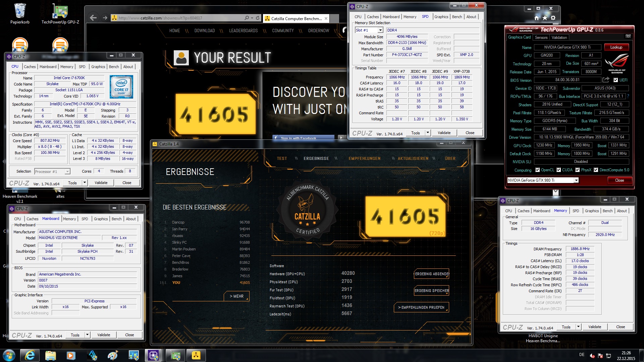The width and height of the screenshot is (644, 362).
Task: Open Tools arrow in the SPD CPU-Z window
Action: pyautogui.click(x=428, y=133)
